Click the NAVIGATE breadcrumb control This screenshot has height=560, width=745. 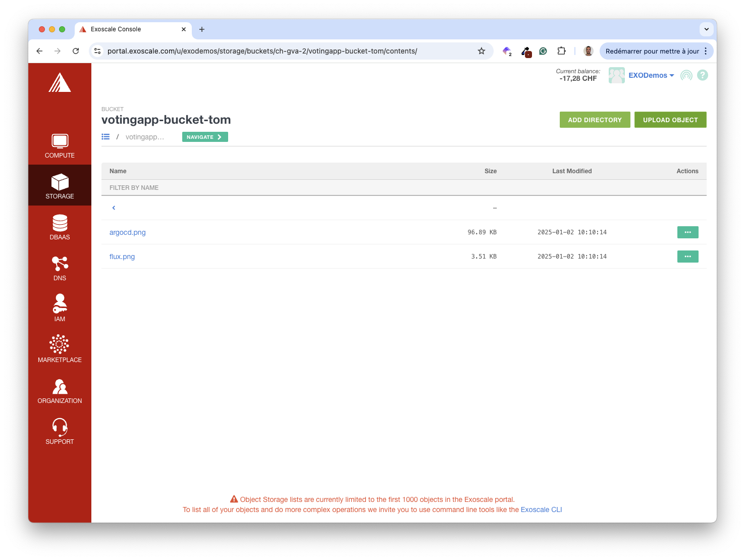pos(204,136)
